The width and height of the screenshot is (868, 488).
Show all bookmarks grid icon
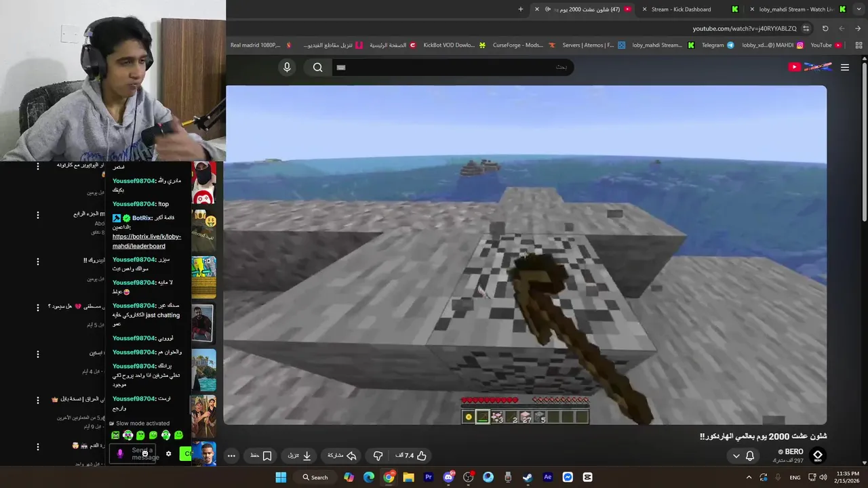pos(858,45)
